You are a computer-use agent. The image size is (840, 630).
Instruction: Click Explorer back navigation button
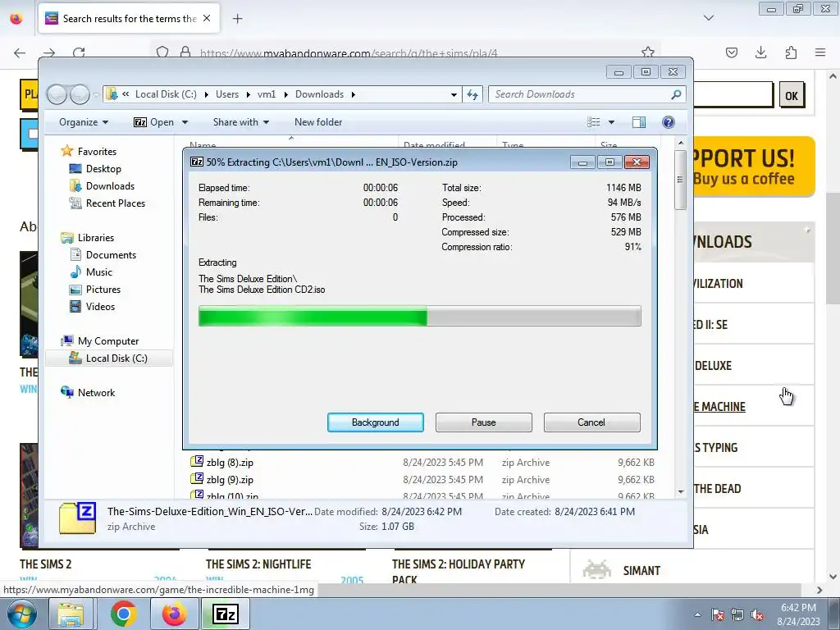57,94
